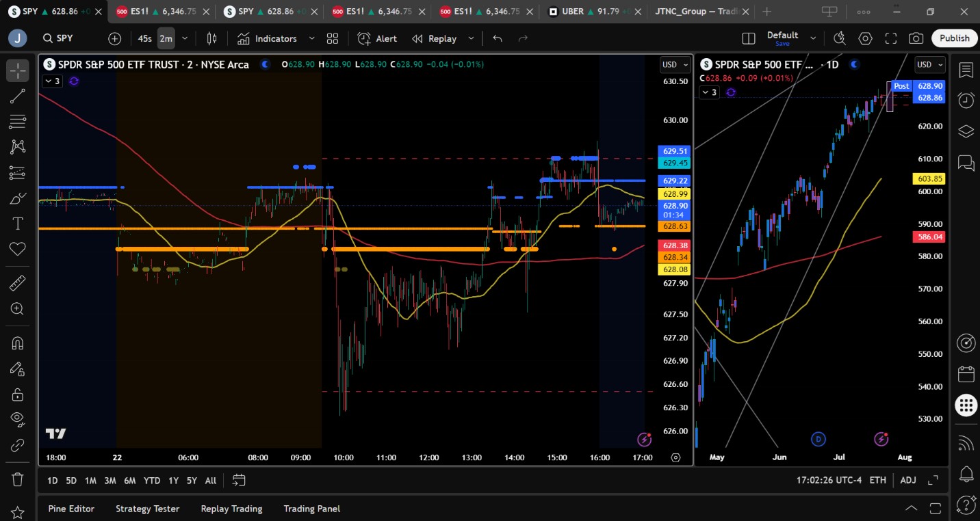Expand the Replay options dropdown arrow
Viewport: 980px width, 521px height.
coord(471,39)
